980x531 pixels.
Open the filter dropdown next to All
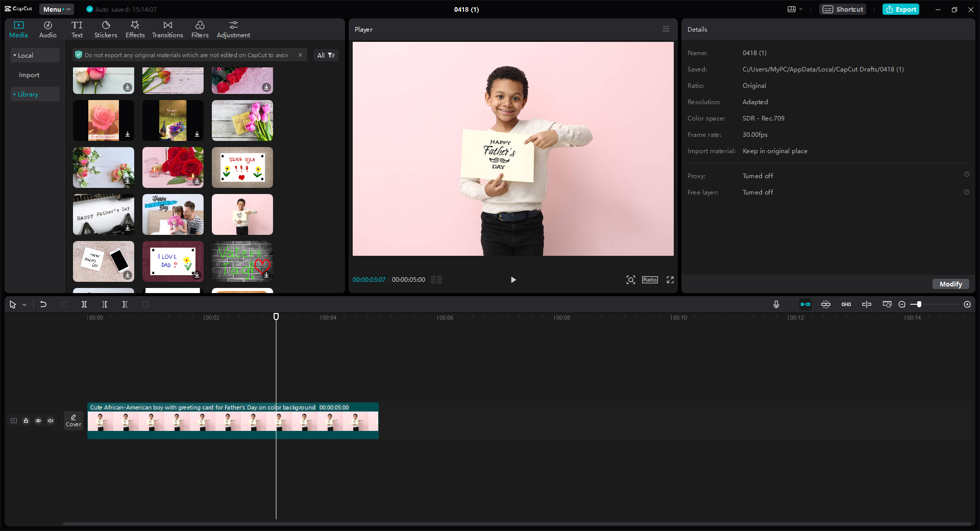tap(332, 55)
